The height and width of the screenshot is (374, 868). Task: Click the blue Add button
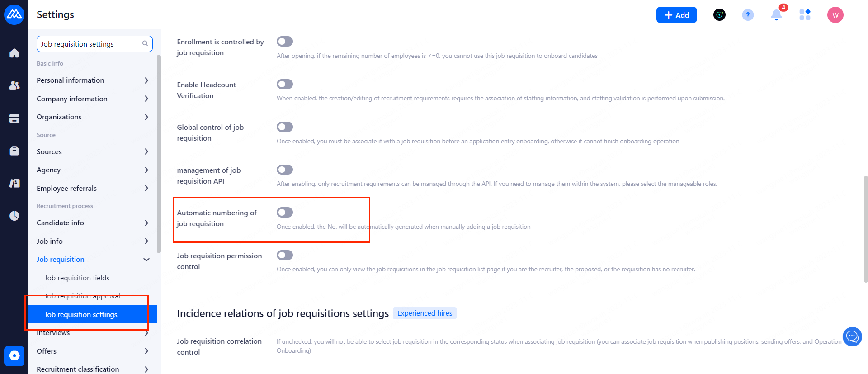676,15
